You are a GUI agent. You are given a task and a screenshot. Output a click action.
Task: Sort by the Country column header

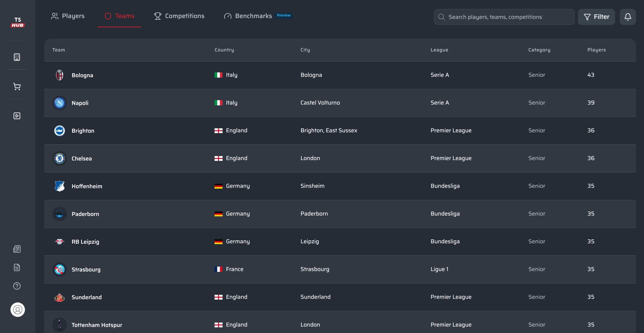point(224,50)
